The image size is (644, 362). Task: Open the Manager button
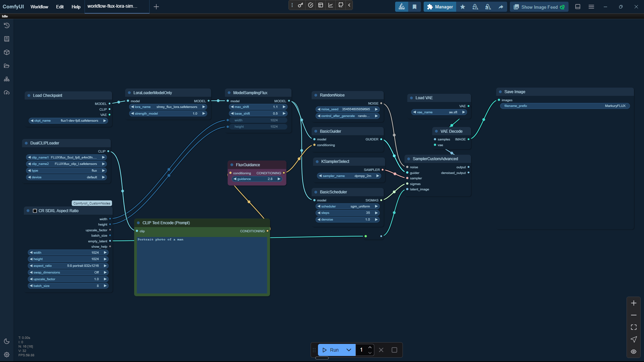(440, 7)
